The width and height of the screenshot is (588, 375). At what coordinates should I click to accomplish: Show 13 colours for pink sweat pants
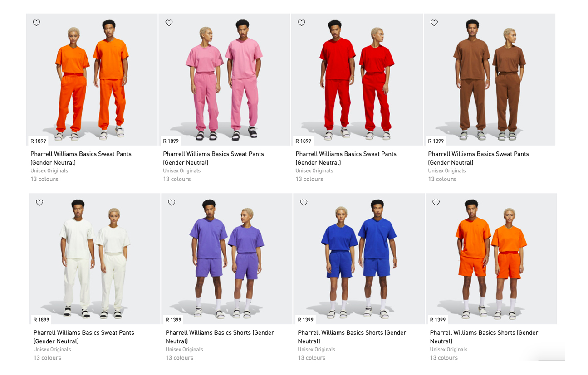[177, 179]
